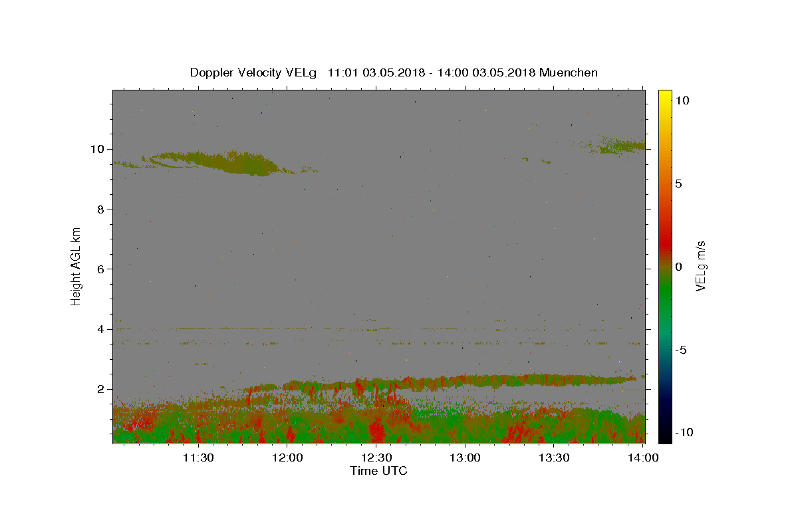Click the 12:30 time tick label
798x532 pixels.
click(376, 458)
